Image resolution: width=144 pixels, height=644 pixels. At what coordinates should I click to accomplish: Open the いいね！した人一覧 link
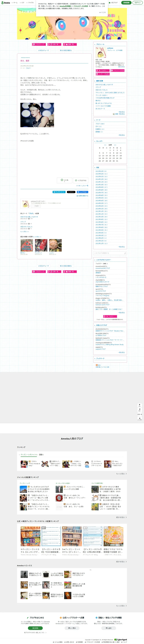point(82,185)
